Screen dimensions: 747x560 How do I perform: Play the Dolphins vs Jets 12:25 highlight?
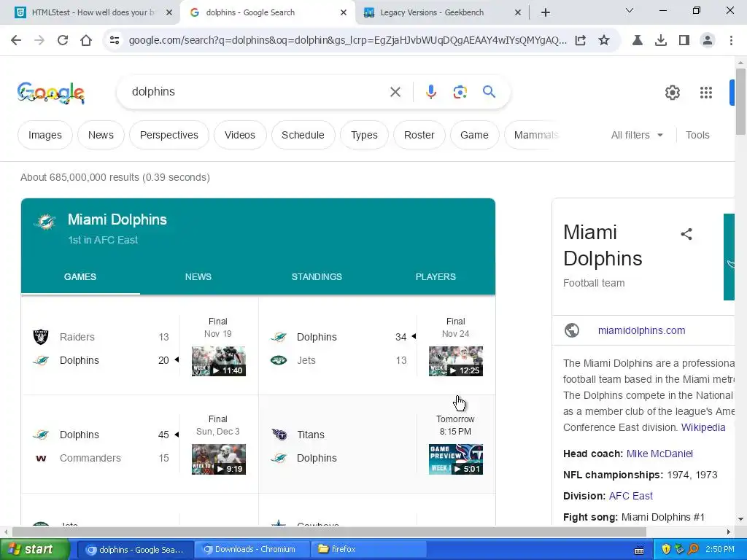[456, 362]
